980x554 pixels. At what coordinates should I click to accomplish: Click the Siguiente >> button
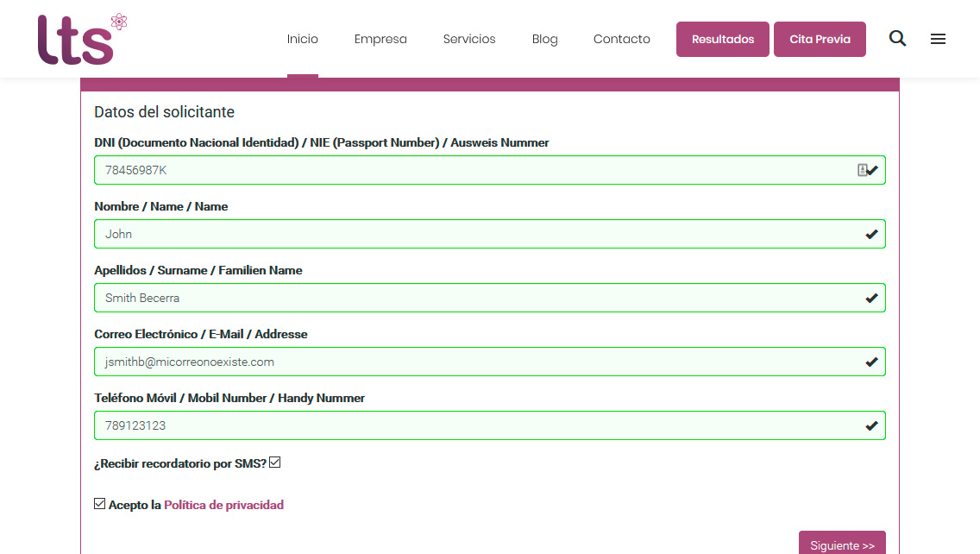(x=842, y=545)
